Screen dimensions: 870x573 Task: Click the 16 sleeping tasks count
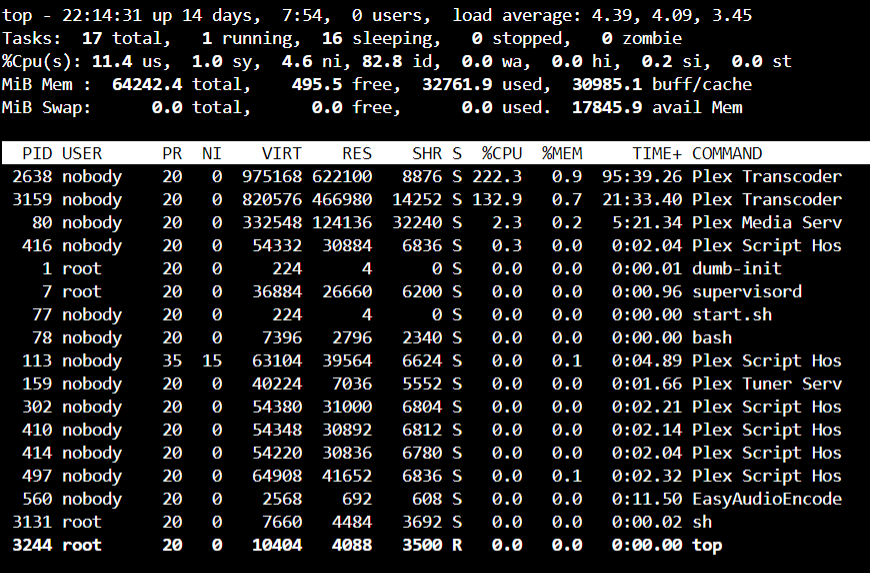(x=332, y=38)
